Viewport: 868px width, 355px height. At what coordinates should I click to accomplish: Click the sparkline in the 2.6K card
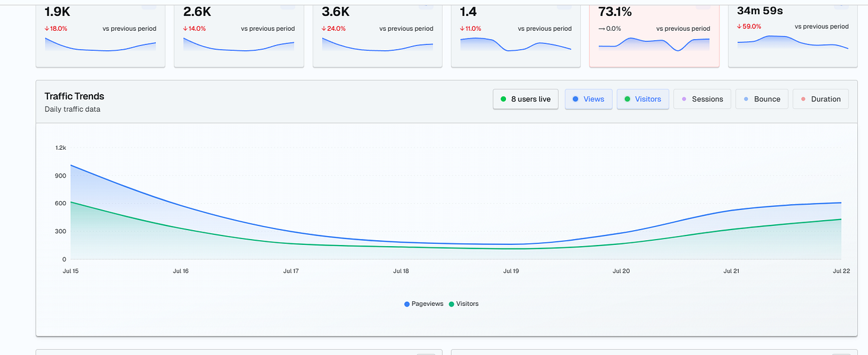[239, 44]
